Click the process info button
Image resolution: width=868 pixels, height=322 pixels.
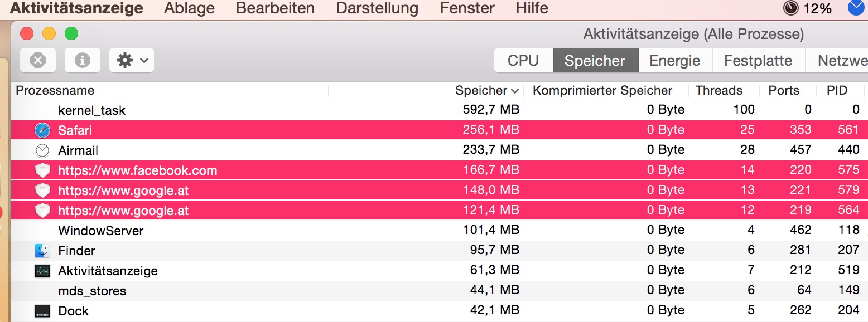pyautogui.click(x=83, y=60)
